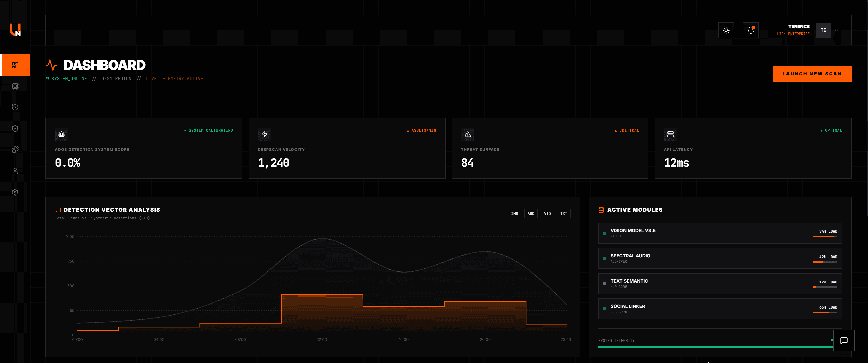Open the settings gear sidebar icon
This screenshot has height=363, width=868.
coord(15,192)
